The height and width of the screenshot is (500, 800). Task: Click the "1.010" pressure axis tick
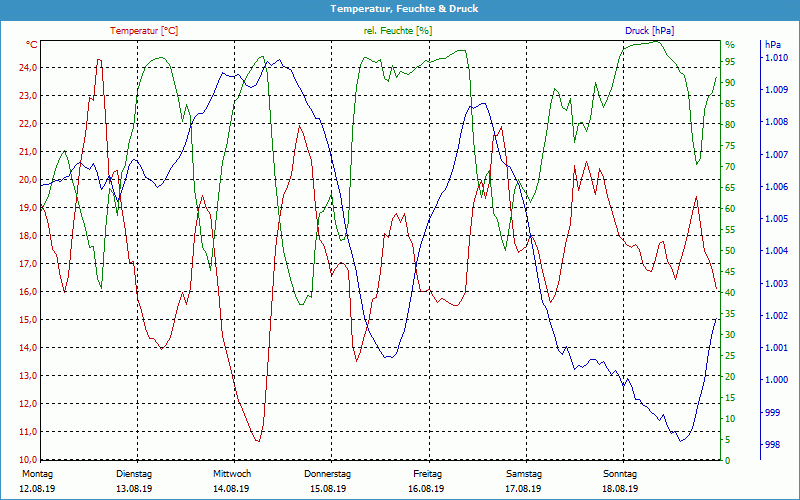coord(776,58)
